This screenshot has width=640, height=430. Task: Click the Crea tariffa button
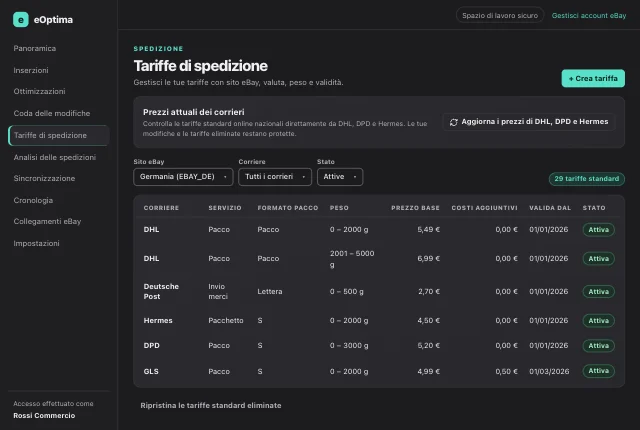pyautogui.click(x=593, y=78)
